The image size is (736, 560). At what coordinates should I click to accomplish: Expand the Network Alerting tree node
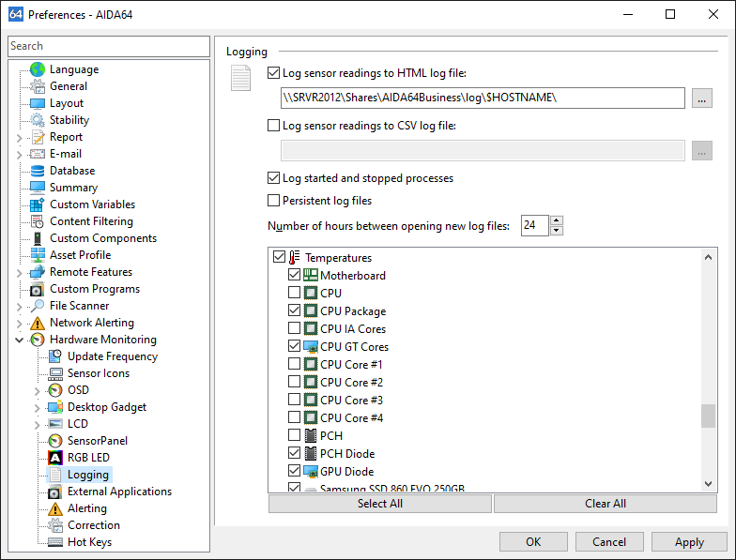(x=19, y=324)
